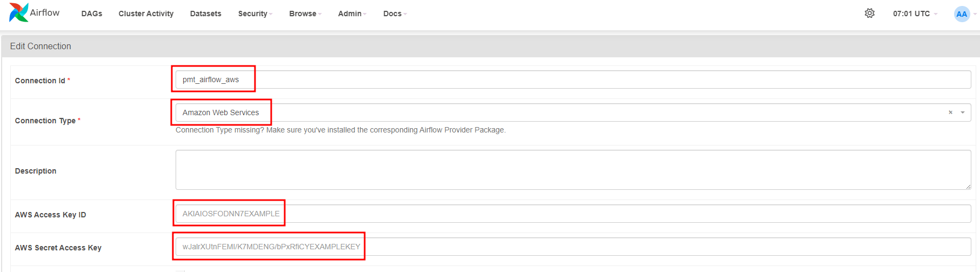980x272 pixels.
Task: Click the Description text area
Action: [573, 170]
